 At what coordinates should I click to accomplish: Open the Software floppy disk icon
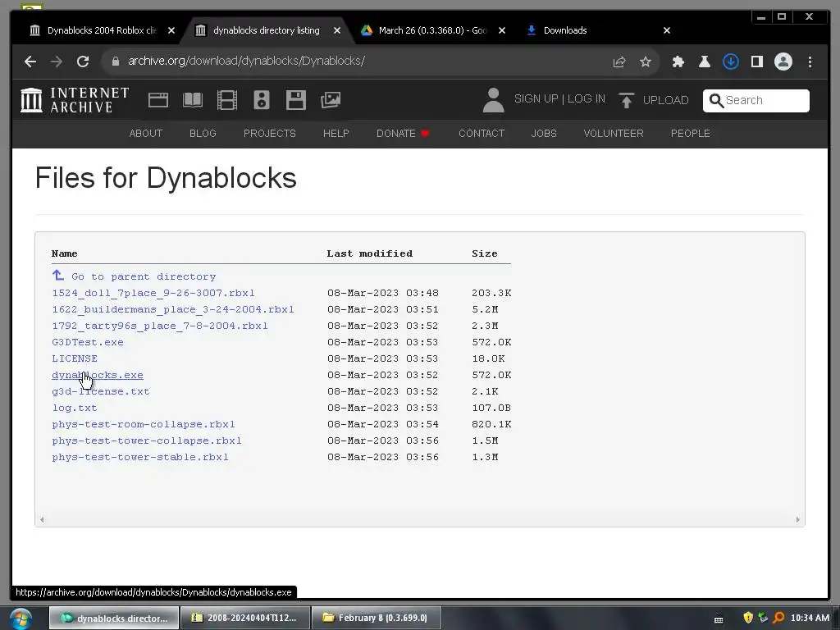click(295, 100)
